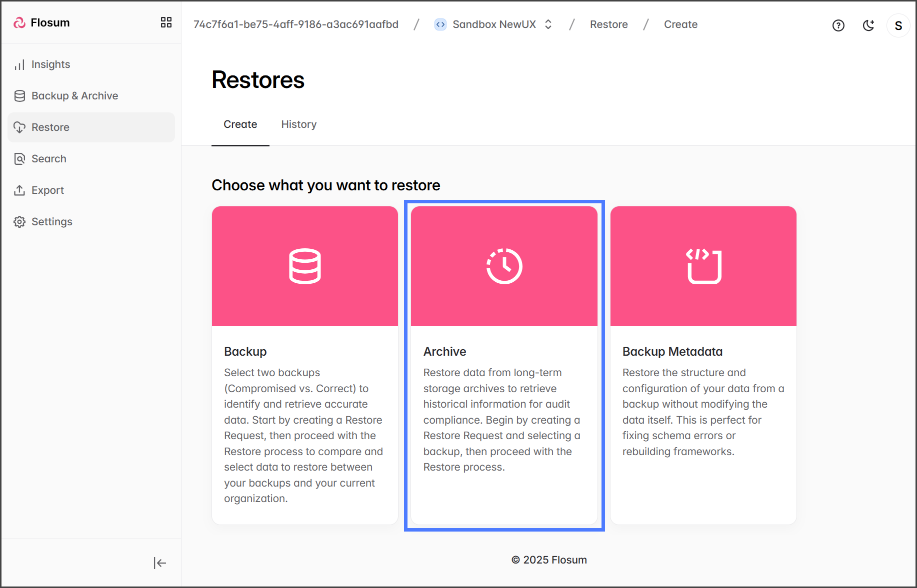
Task: Open Insights from the sidebar
Action: coord(50,64)
